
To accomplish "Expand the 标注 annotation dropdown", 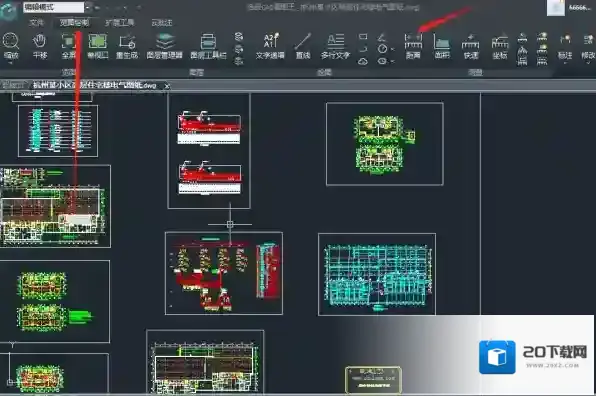I will point(565,63).
